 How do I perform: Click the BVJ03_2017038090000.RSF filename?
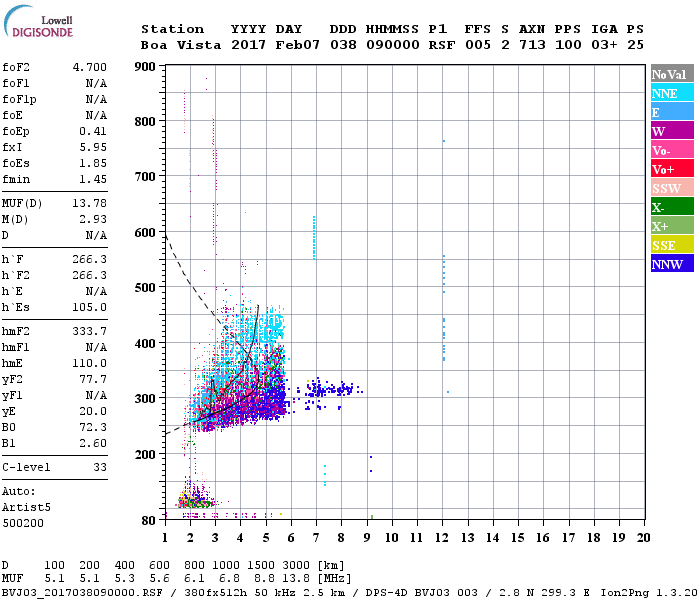[x=82, y=593]
